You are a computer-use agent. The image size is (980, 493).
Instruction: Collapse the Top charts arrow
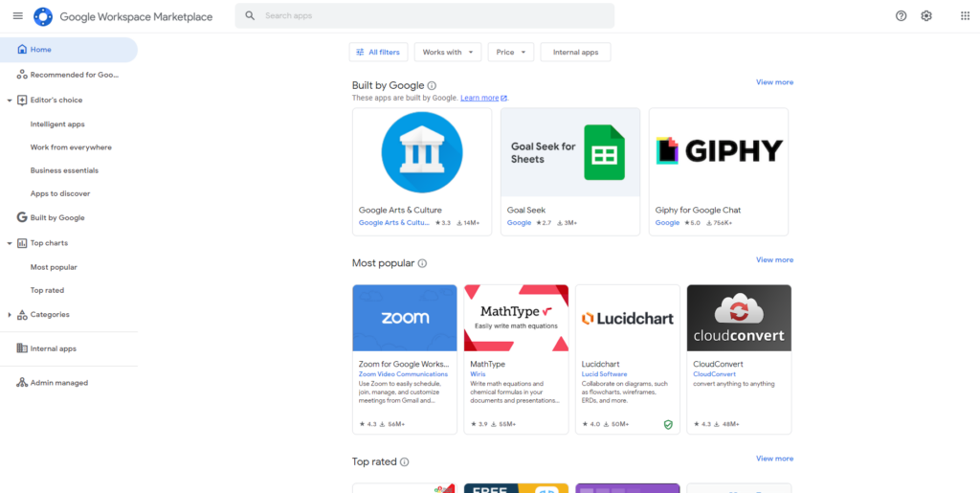(10, 243)
